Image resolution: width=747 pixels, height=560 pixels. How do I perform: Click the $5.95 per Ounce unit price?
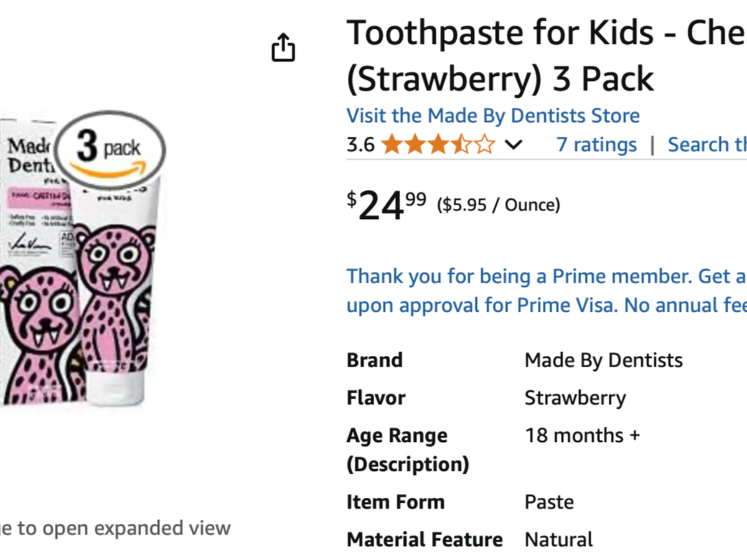point(498,205)
